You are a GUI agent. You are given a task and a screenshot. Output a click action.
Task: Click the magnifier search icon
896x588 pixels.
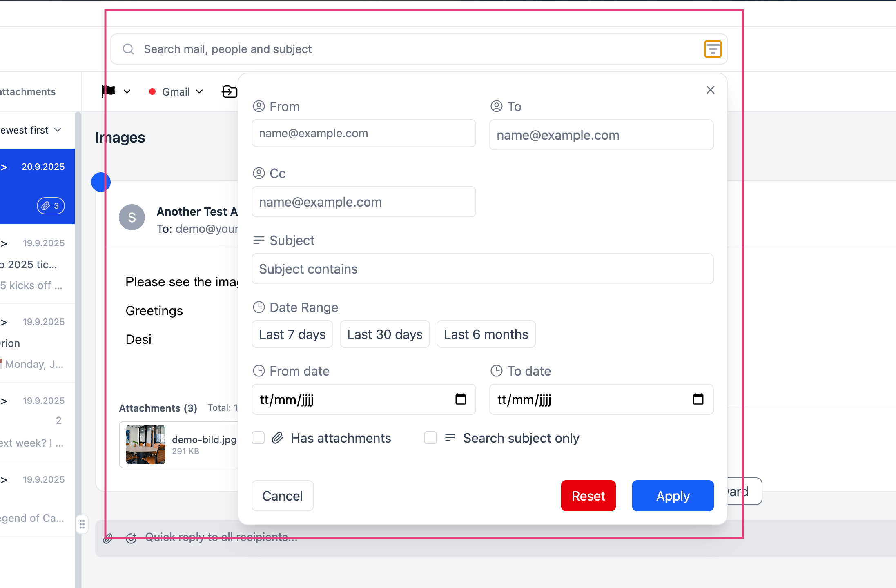(128, 49)
